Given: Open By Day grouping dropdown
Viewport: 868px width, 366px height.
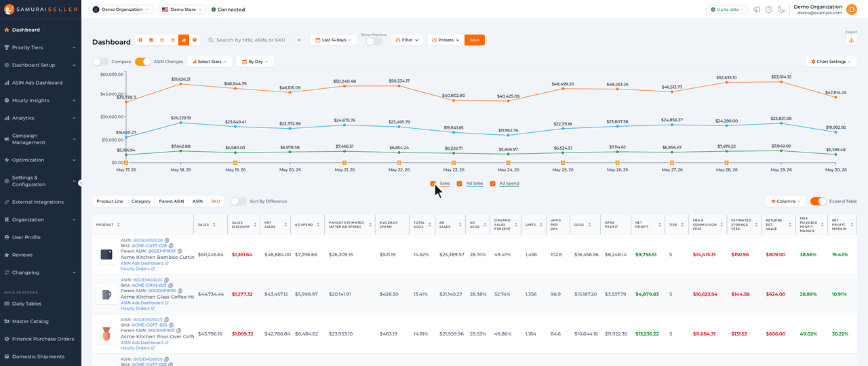Looking at the screenshot, I should 255,62.
